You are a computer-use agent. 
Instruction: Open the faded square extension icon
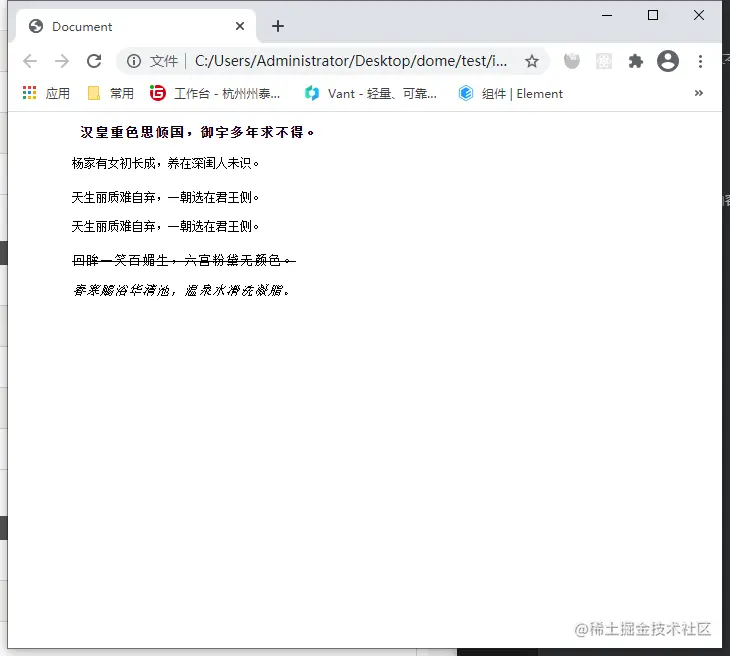point(604,61)
